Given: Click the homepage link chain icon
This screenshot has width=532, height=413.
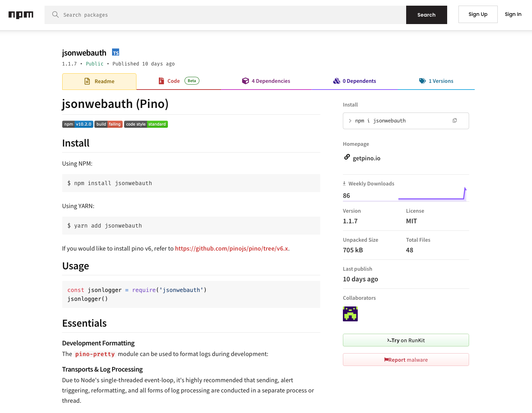Looking at the screenshot, I should (347, 157).
